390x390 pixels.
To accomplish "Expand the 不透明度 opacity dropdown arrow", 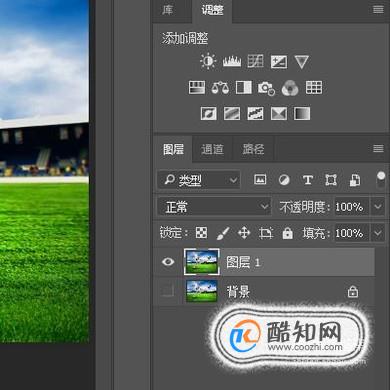I will [378, 207].
